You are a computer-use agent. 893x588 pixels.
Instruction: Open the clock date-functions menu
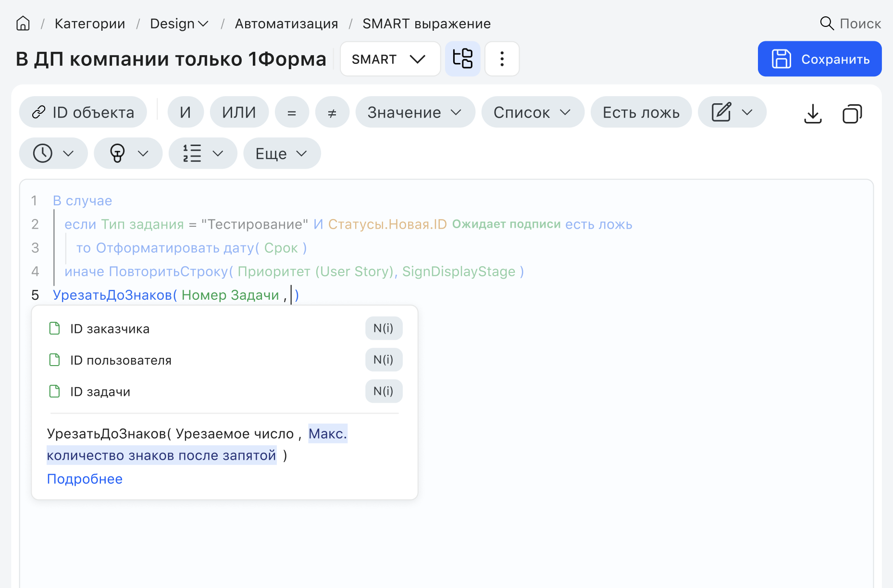point(53,153)
